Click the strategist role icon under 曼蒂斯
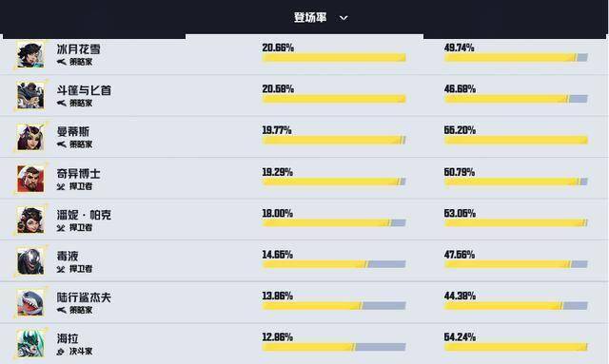609x364 pixels. 61,144
